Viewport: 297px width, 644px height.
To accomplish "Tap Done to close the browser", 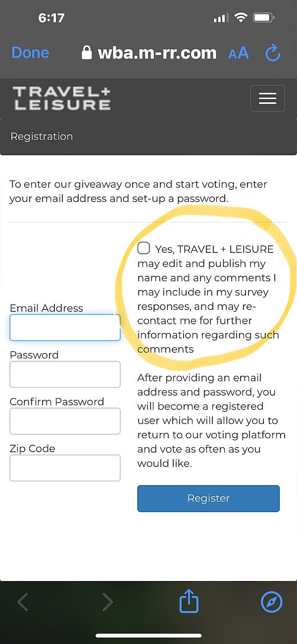I will 30,53.
